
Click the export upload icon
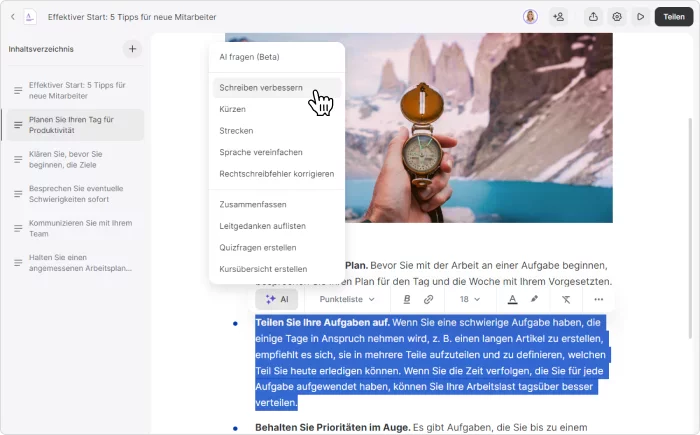(593, 17)
